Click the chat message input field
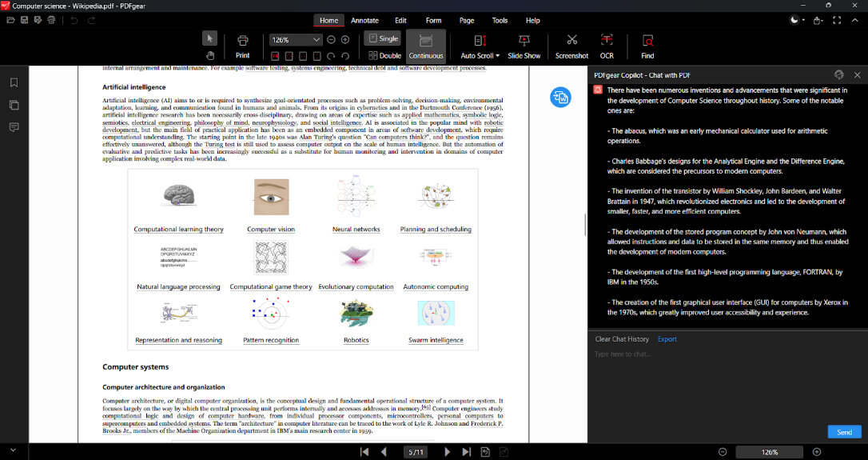This screenshot has width=868, height=460. click(x=727, y=385)
